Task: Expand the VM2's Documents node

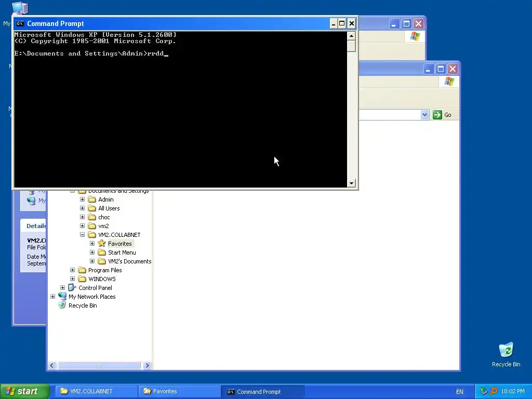Action: click(92, 261)
